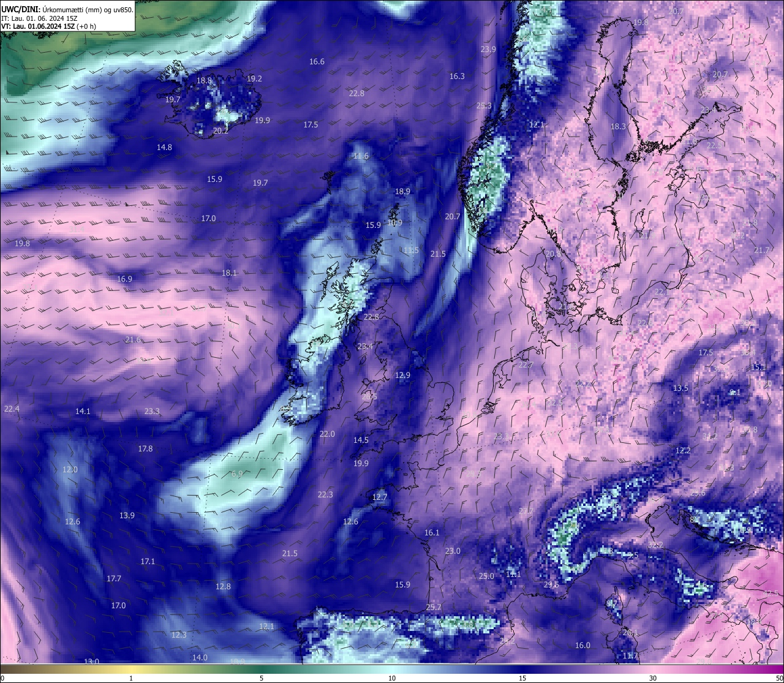This screenshot has height=683, width=784.
Task: Click the 14.5 value near Cornwall
Action: click(361, 440)
